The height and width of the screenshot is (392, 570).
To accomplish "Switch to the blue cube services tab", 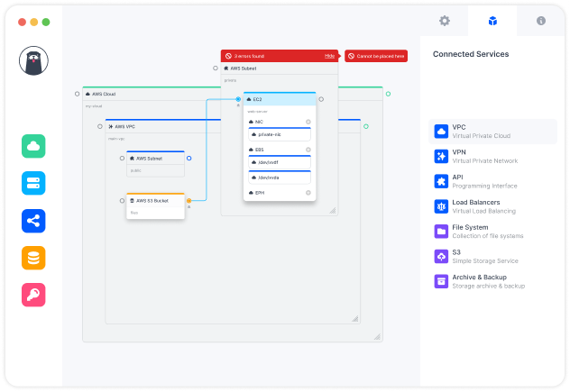I will click(x=492, y=21).
